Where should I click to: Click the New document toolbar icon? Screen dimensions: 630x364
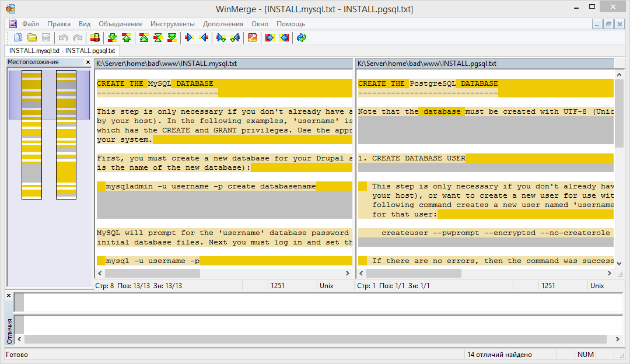click(17, 38)
